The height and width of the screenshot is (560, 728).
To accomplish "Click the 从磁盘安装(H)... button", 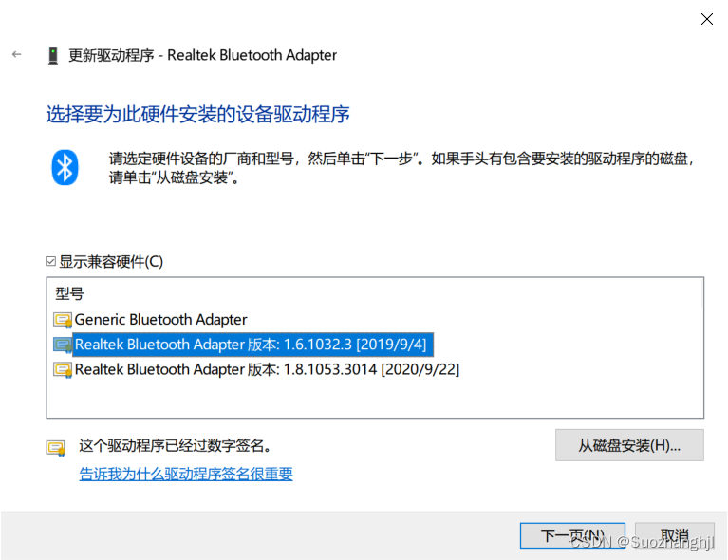I will [x=629, y=445].
